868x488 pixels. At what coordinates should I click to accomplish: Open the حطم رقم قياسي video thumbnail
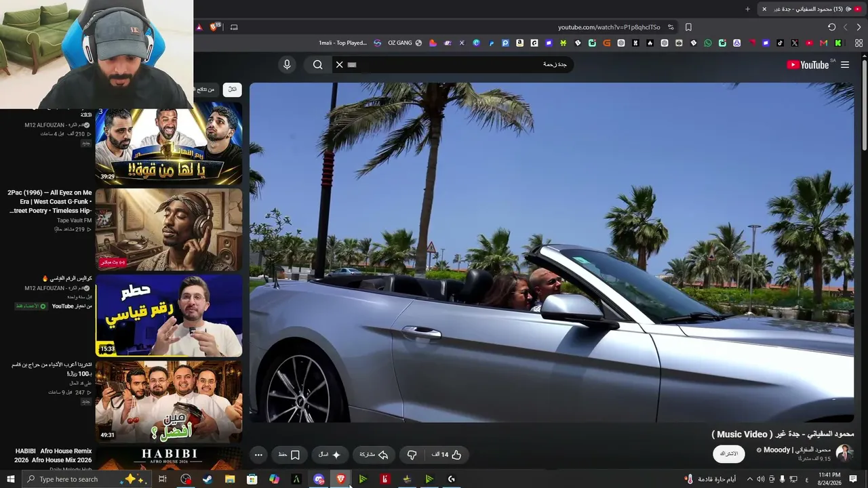pyautogui.click(x=169, y=316)
